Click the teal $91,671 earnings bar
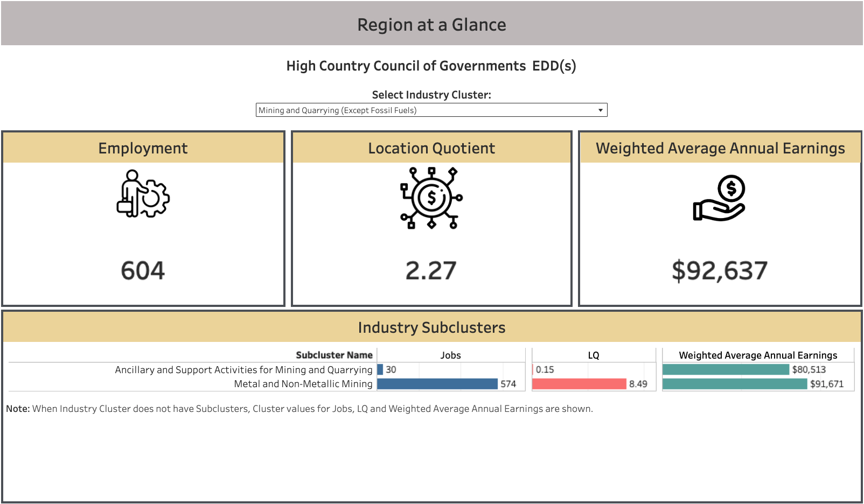Screen dimensions: 864x504 [735, 384]
